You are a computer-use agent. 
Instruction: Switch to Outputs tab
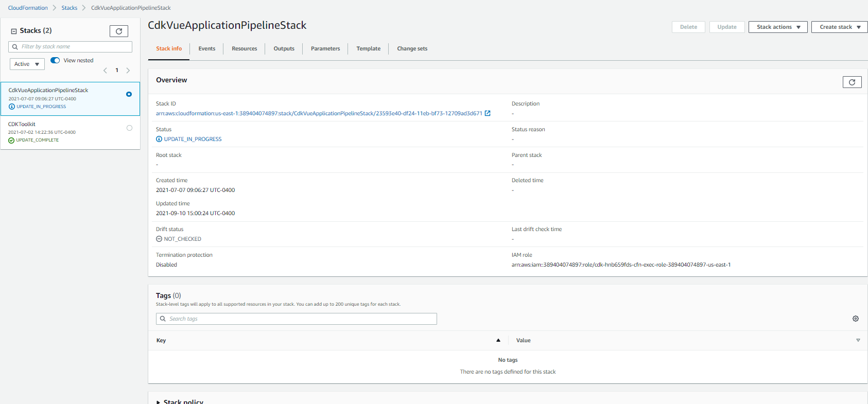(284, 49)
